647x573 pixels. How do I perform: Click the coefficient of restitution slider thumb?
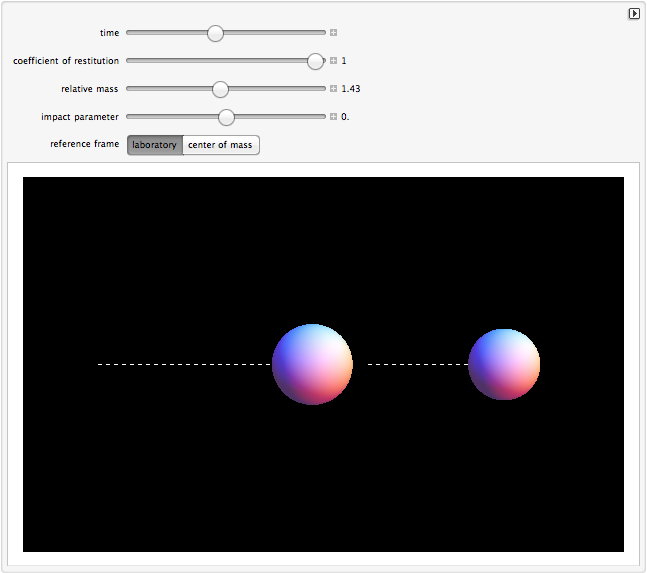point(315,61)
